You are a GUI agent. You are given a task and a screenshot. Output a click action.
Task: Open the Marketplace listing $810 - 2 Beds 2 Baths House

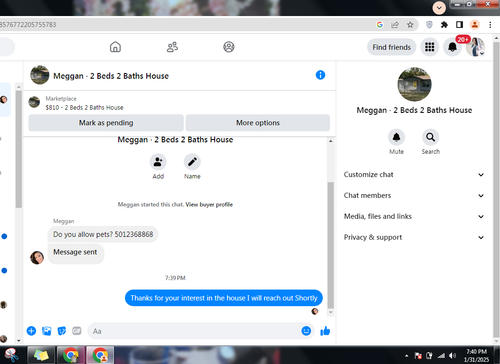coord(84,108)
